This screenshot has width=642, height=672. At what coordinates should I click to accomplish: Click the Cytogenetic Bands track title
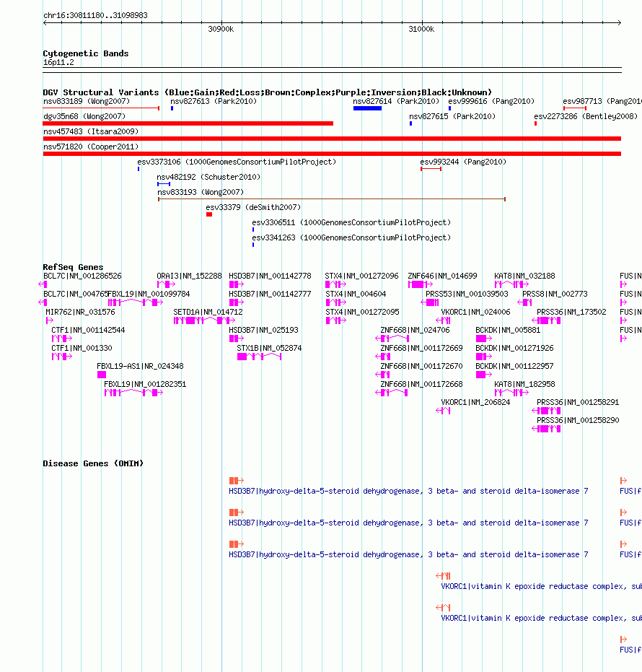click(86, 53)
